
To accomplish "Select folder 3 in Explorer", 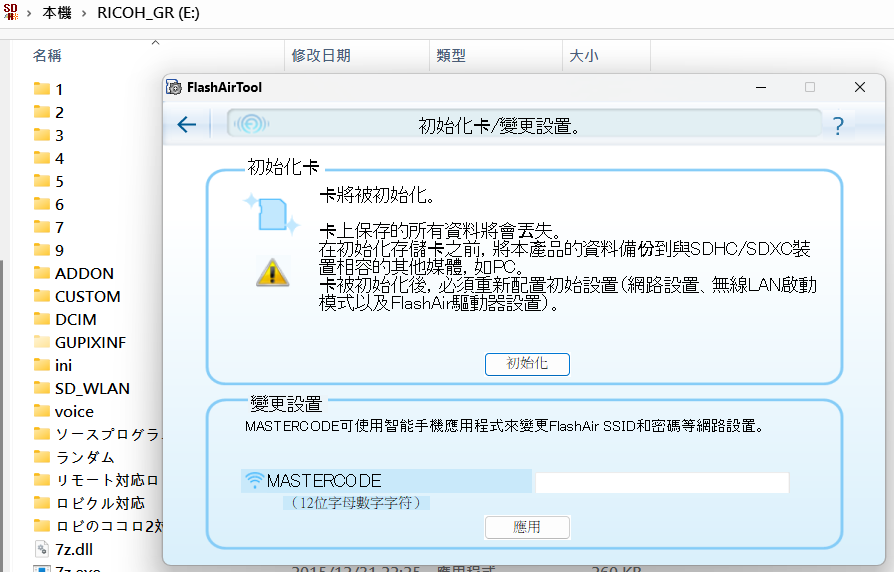I will [x=48, y=135].
